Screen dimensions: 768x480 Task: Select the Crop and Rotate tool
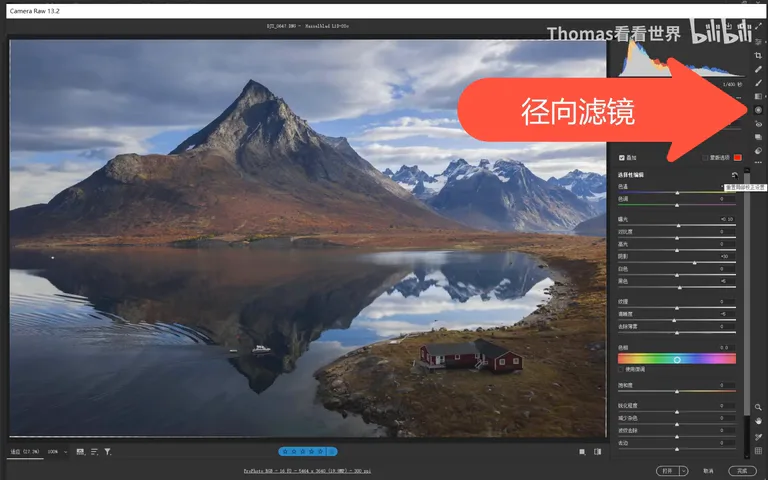[758, 56]
